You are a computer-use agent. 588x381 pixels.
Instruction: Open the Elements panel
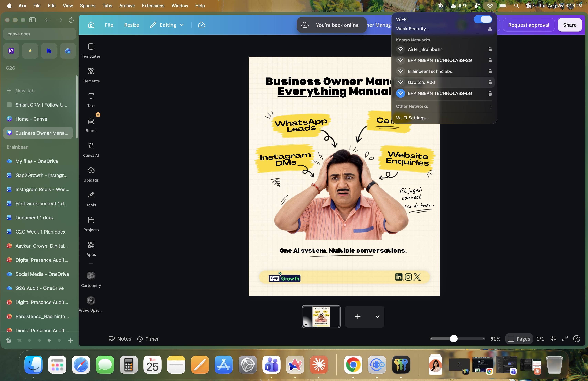tap(91, 75)
